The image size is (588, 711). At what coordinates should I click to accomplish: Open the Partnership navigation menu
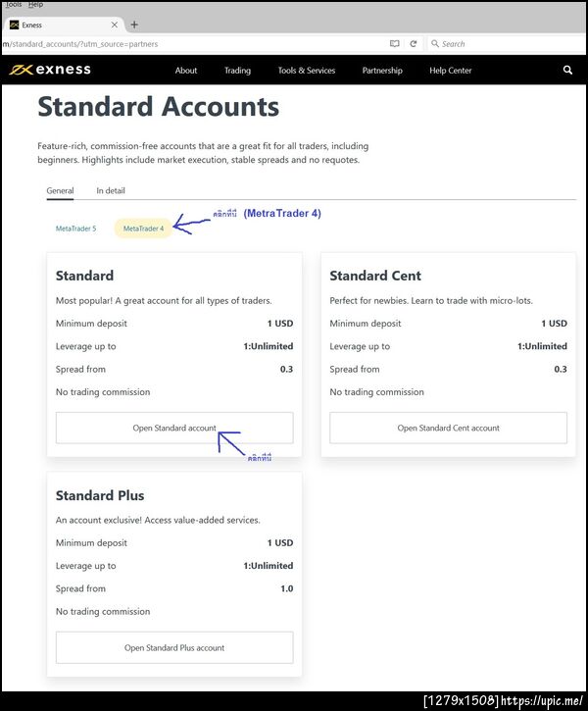[382, 71]
